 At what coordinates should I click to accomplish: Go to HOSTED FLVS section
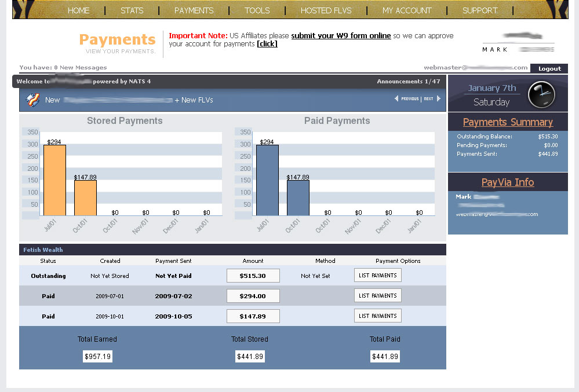click(x=326, y=10)
